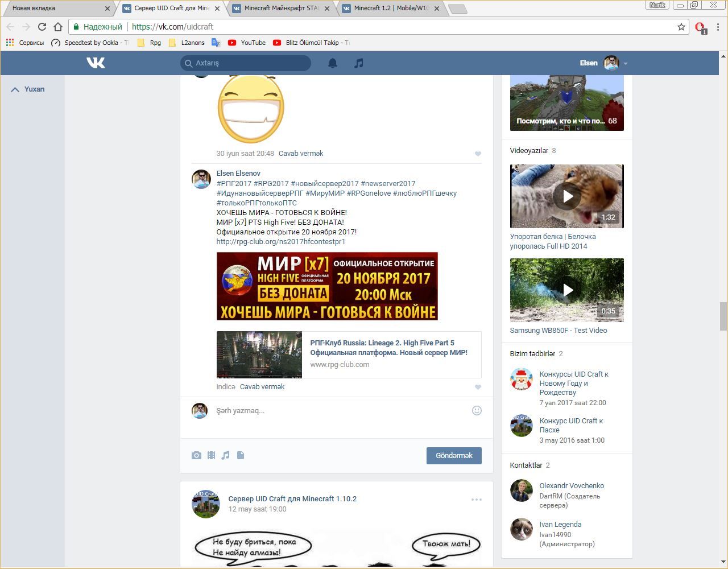Attach audio with note icon below comment
The image size is (728, 569).
(226, 455)
